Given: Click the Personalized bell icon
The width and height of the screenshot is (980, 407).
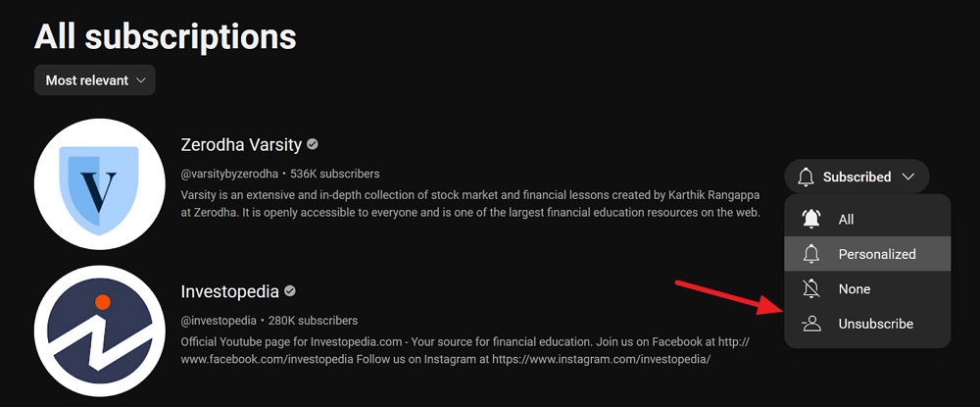Looking at the screenshot, I should pos(810,254).
